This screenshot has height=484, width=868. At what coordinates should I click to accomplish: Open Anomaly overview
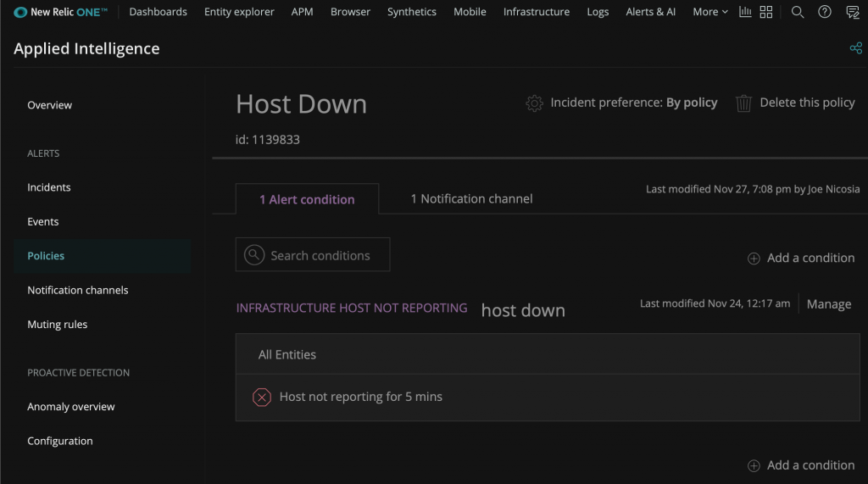71,407
